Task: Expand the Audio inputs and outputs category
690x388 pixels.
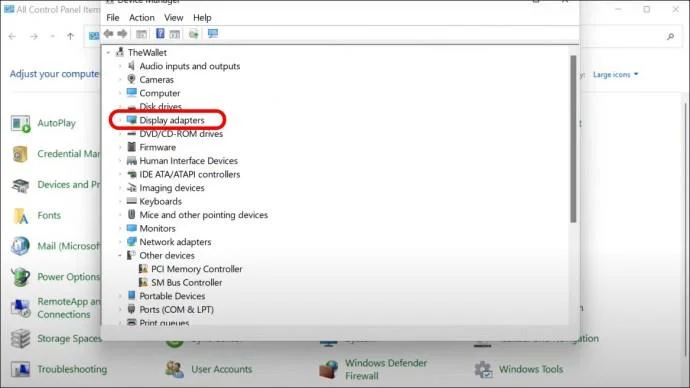Action: [x=120, y=66]
